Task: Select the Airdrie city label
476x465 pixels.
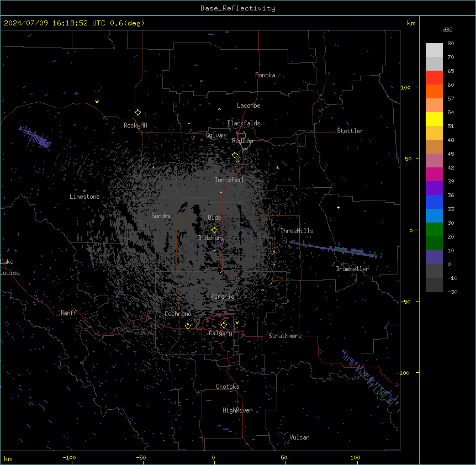Action: [x=223, y=297]
